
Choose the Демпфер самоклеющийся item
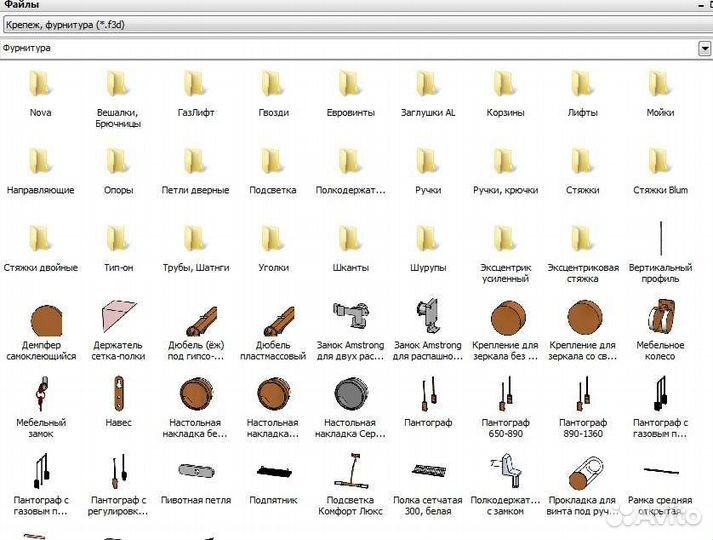tap(41, 318)
